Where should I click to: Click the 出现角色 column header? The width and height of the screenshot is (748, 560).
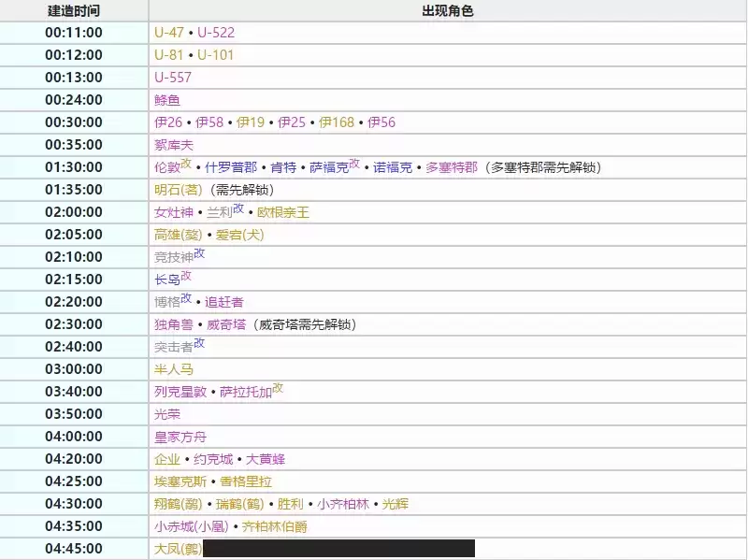448,11
